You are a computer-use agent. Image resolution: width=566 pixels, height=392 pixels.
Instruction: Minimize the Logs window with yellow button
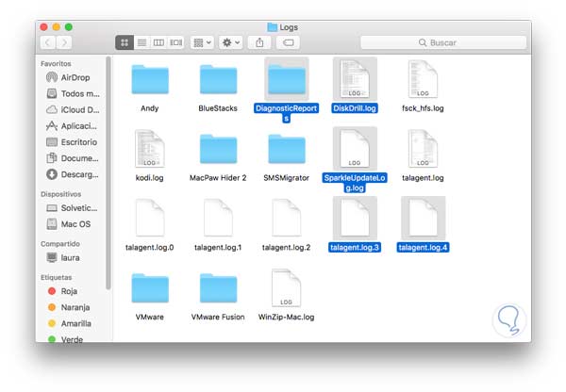(57, 27)
